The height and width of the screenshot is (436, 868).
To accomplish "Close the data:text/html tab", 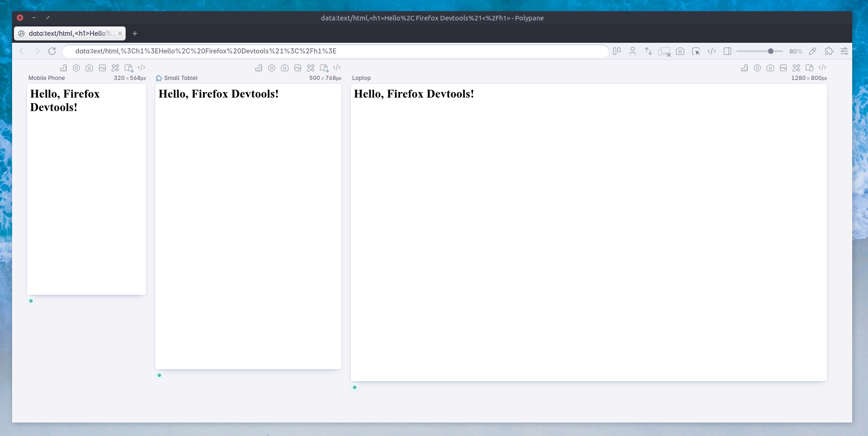I will (x=120, y=33).
